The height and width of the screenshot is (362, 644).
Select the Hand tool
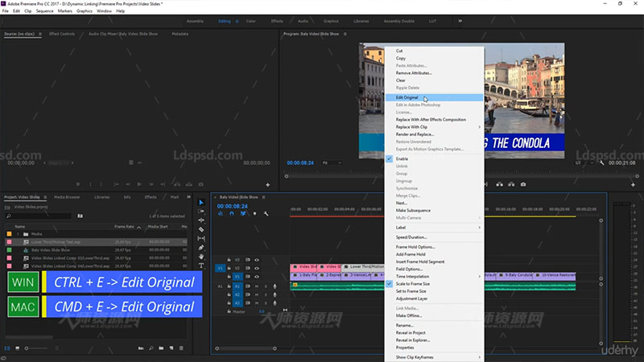pos(200,257)
